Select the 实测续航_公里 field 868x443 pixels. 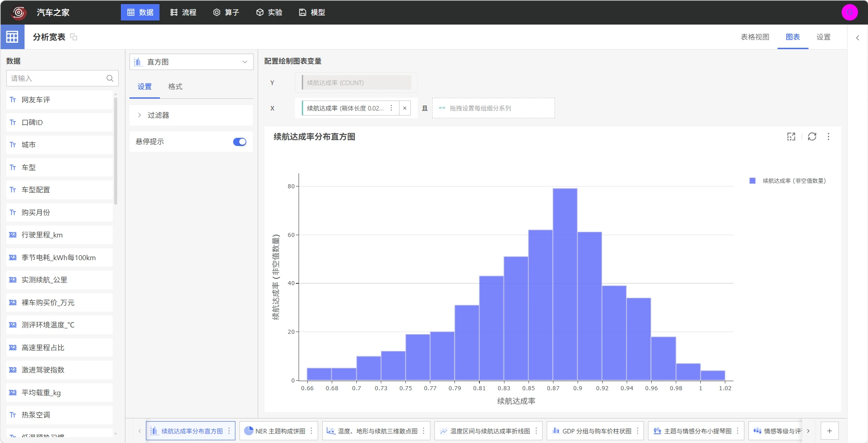(x=60, y=280)
